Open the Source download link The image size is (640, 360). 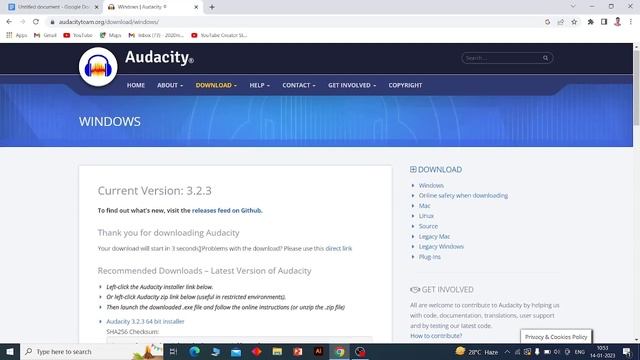coord(428,226)
